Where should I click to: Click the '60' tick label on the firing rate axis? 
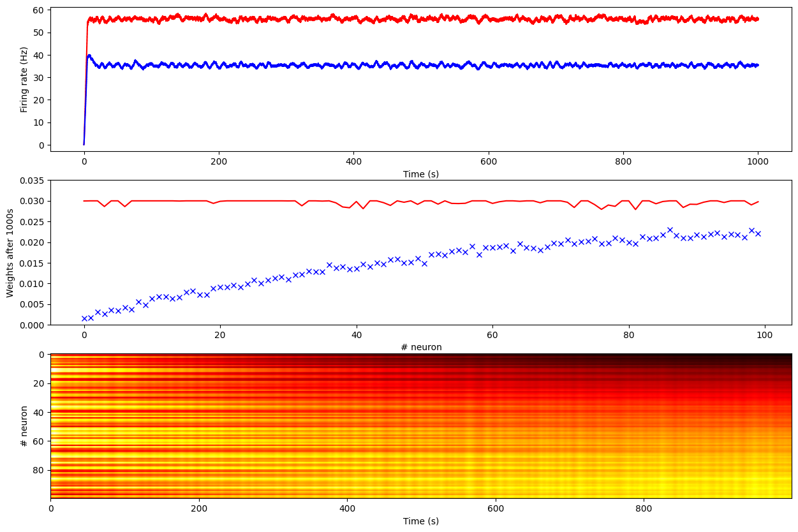click(37, 10)
